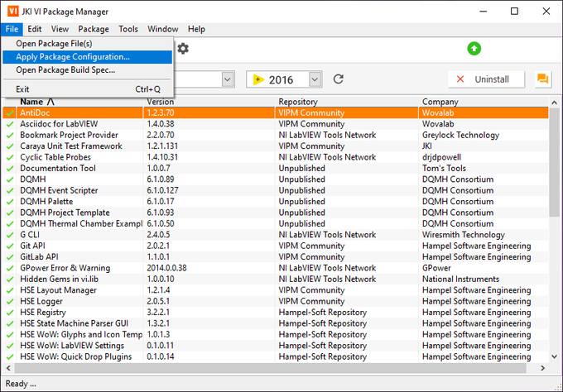Open the Tools menu
This screenshot has height=392, width=563.
[128, 29]
